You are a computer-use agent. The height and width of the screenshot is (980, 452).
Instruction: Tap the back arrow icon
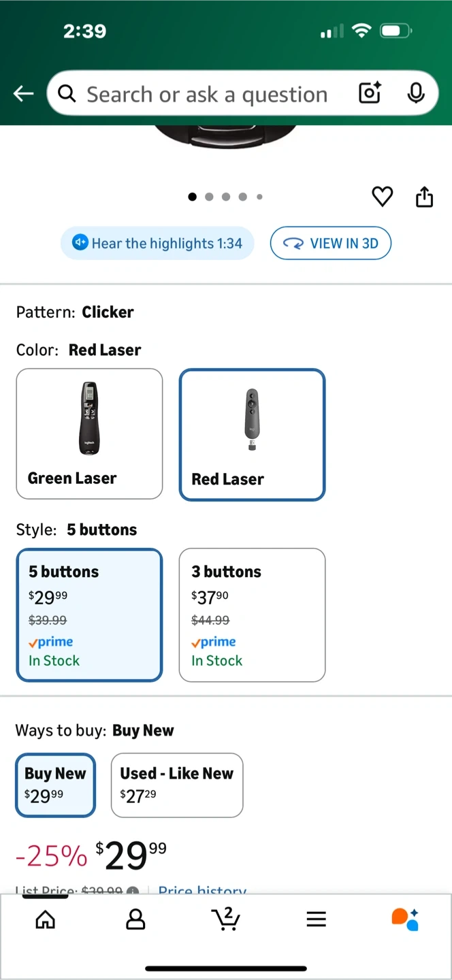point(23,94)
